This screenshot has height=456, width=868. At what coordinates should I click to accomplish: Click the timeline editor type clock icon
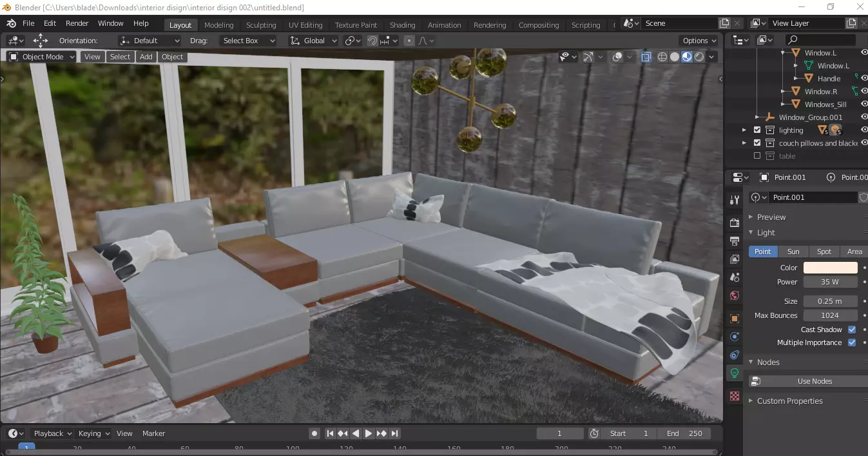tap(15, 433)
